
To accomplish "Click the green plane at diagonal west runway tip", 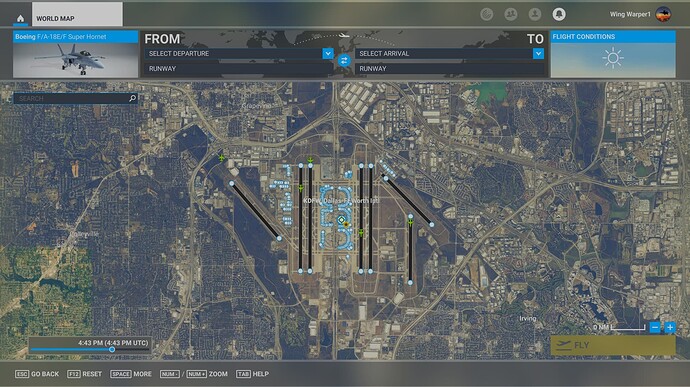I will (221, 158).
